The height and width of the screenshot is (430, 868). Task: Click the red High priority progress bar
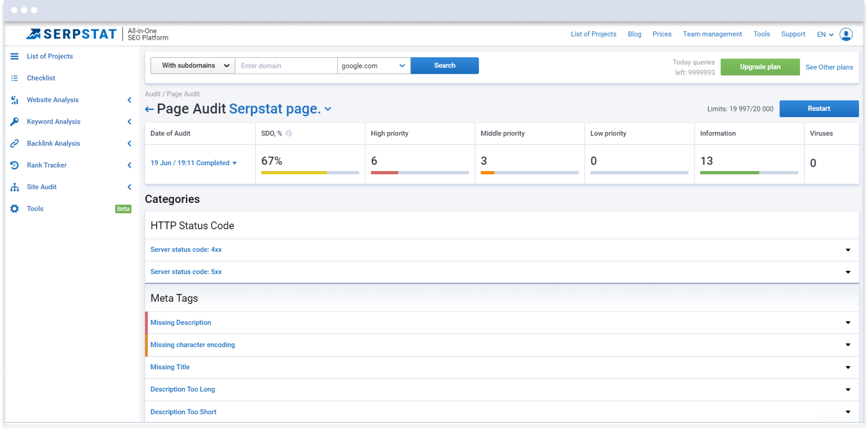(x=420, y=173)
